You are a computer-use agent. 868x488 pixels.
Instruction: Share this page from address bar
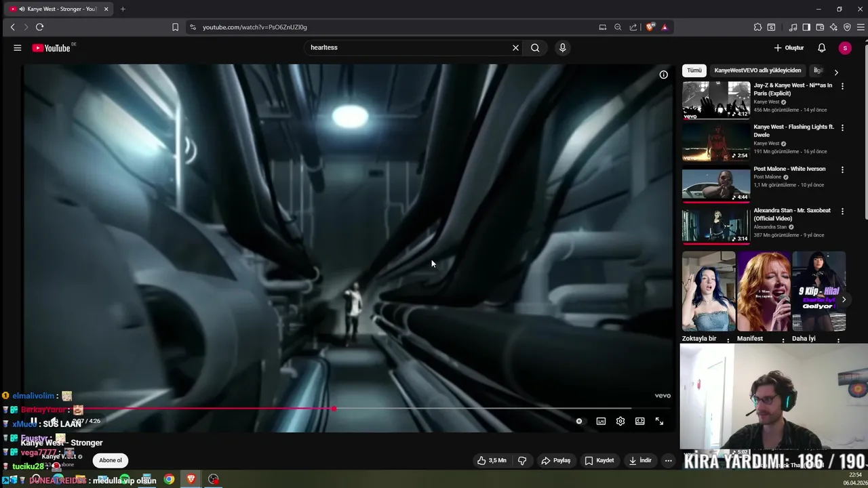633,27
